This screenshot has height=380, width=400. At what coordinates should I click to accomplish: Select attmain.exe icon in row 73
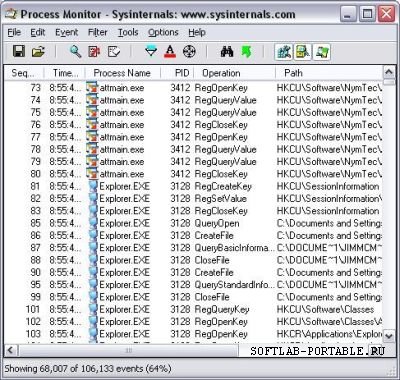(x=92, y=88)
